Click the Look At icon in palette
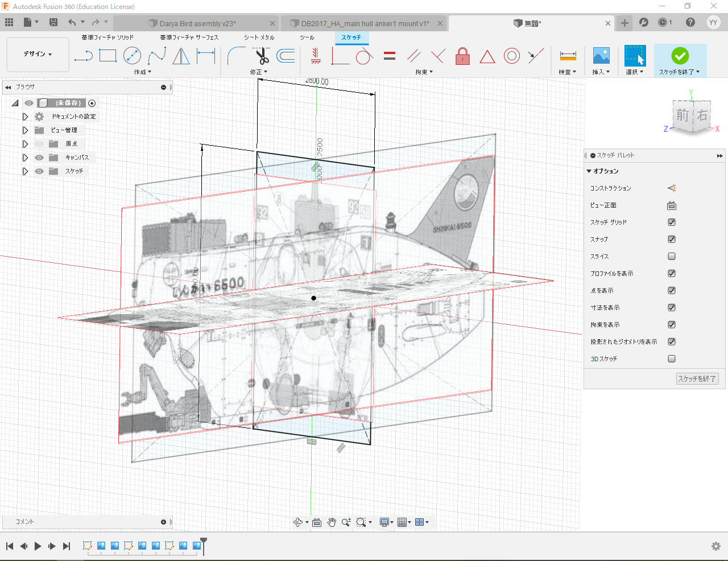728x561 pixels. pos(672,205)
